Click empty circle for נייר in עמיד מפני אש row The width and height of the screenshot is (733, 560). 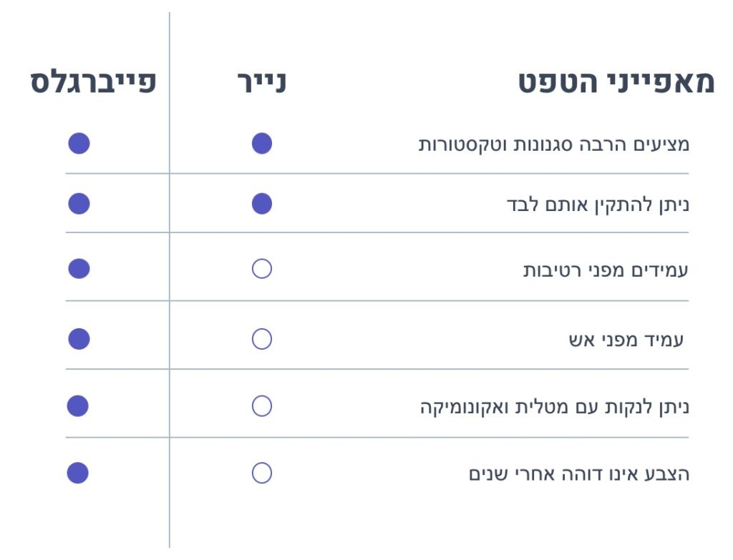[x=262, y=339]
